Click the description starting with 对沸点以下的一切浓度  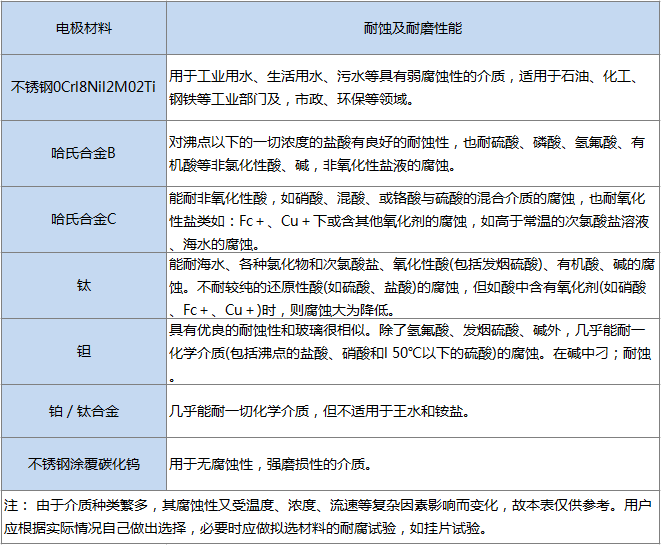tap(407, 143)
